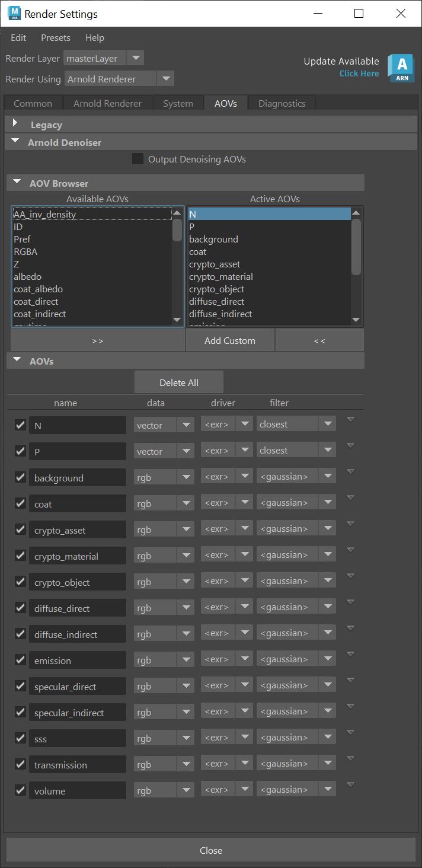Enable Output Denoising AOVs checkbox
This screenshot has height=868, width=422.
[x=138, y=159]
